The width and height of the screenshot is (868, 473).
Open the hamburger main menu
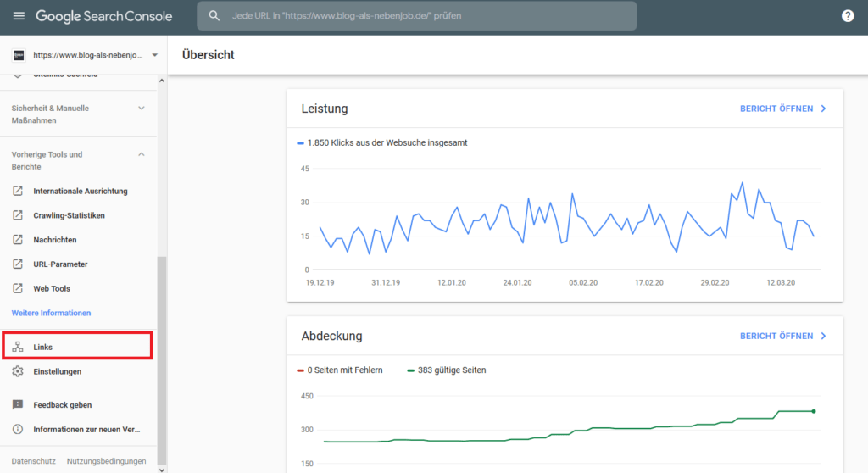point(19,16)
